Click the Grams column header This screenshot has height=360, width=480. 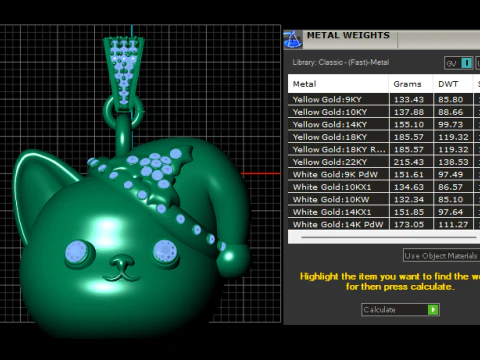click(411, 84)
